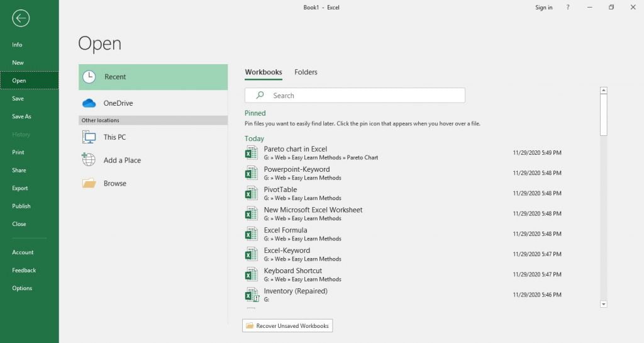Click scroll up arrow of file list
This screenshot has width=644, height=343.
(x=603, y=91)
